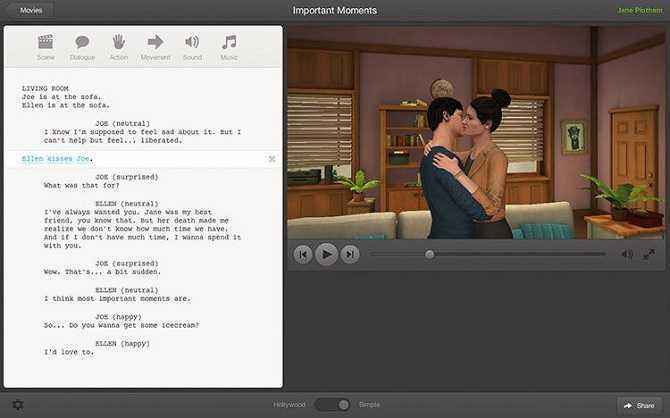The height and width of the screenshot is (418, 670).
Task: Enter fullscreen video preview
Action: click(x=651, y=254)
